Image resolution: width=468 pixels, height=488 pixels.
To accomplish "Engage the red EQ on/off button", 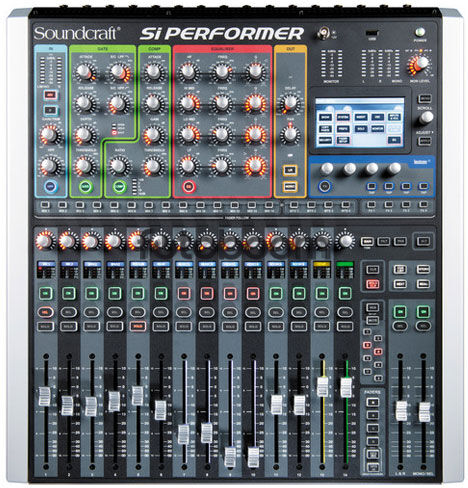I will (x=189, y=186).
